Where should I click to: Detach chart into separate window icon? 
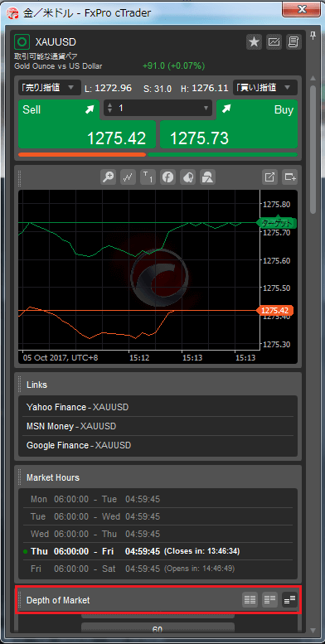pos(270,177)
